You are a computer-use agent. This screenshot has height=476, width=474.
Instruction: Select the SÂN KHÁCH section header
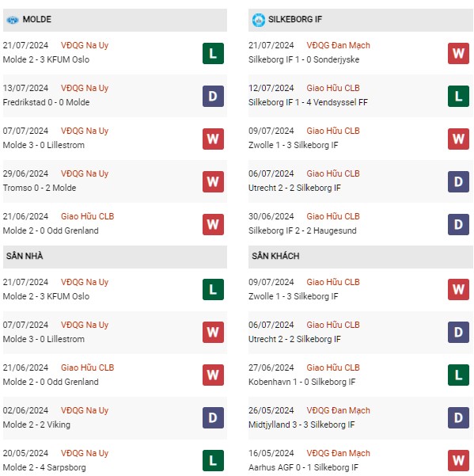point(361,257)
